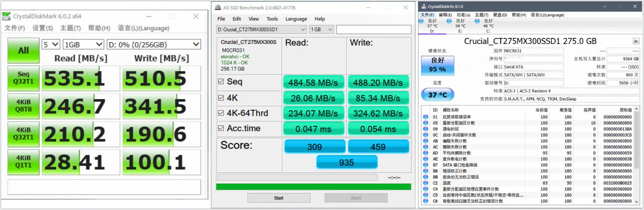644x210 pixels.
Task: Run the Seq Q32T1 test in CrystalDiskMark
Action: [23, 78]
